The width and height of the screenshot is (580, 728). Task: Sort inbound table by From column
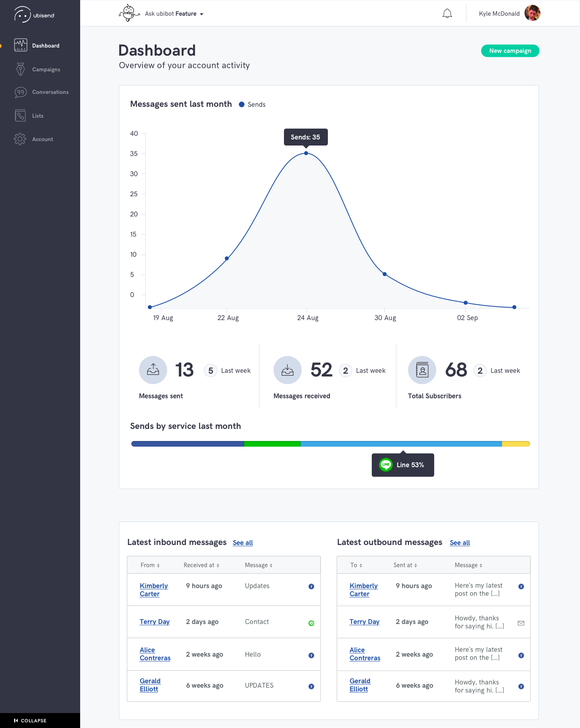[x=150, y=565]
